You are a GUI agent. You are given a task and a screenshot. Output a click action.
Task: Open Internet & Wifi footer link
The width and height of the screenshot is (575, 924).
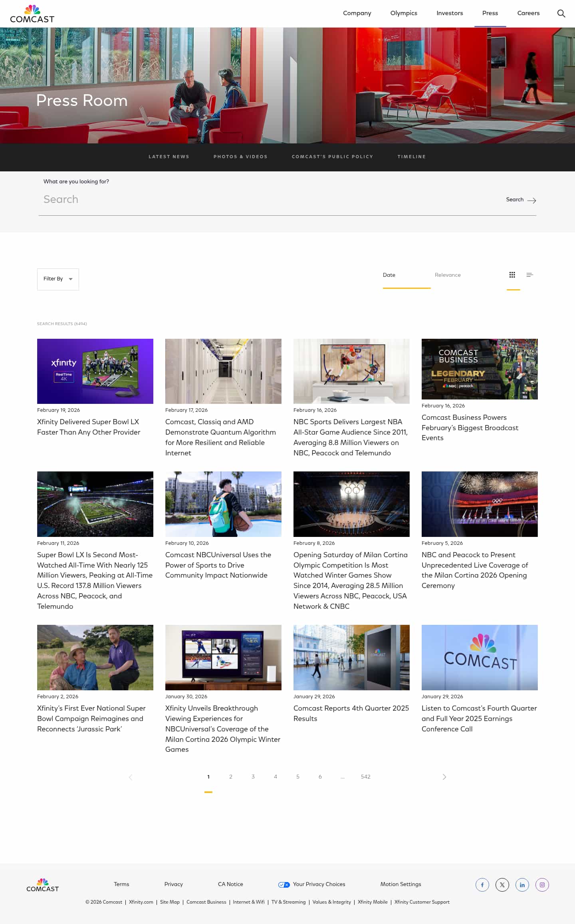[249, 902]
